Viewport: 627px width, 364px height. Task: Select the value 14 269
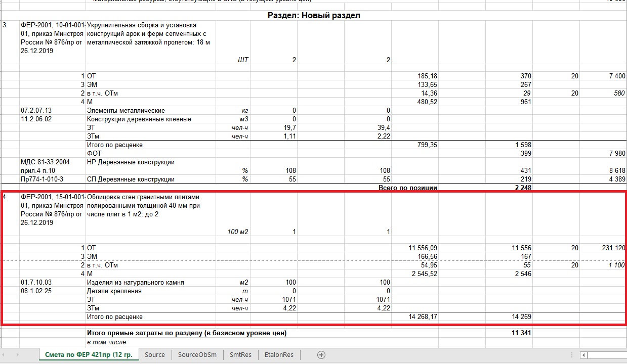(x=521, y=316)
